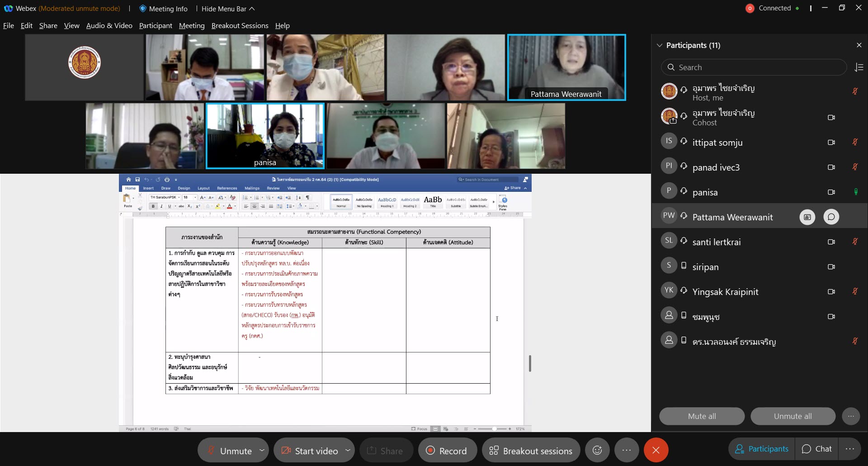This screenshot has width=868, height=466.
Task: Click camera icon in siripan row
Action: coord(831,267)
